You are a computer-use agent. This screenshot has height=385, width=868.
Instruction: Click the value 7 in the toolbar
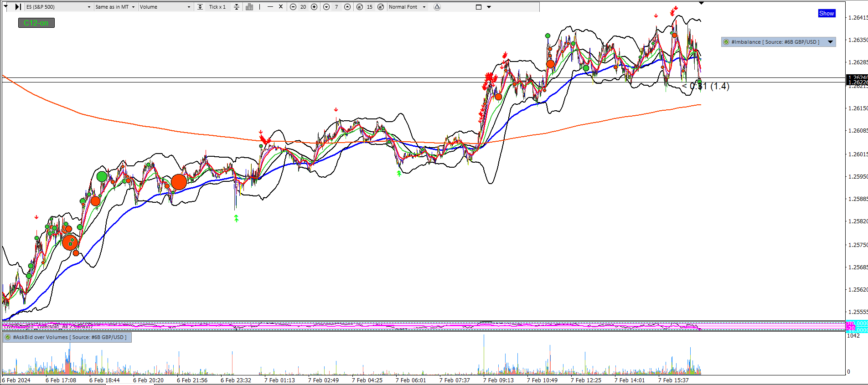tap(336, 7)
